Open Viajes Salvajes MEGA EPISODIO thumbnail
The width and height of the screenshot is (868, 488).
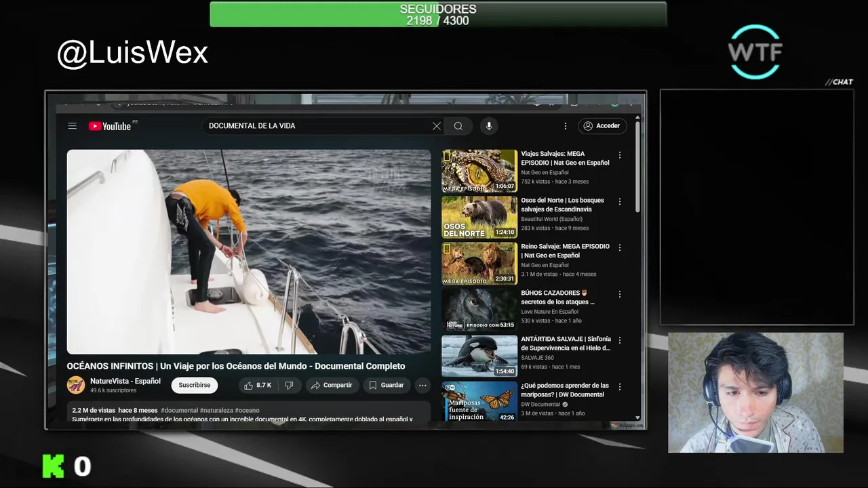479,171
